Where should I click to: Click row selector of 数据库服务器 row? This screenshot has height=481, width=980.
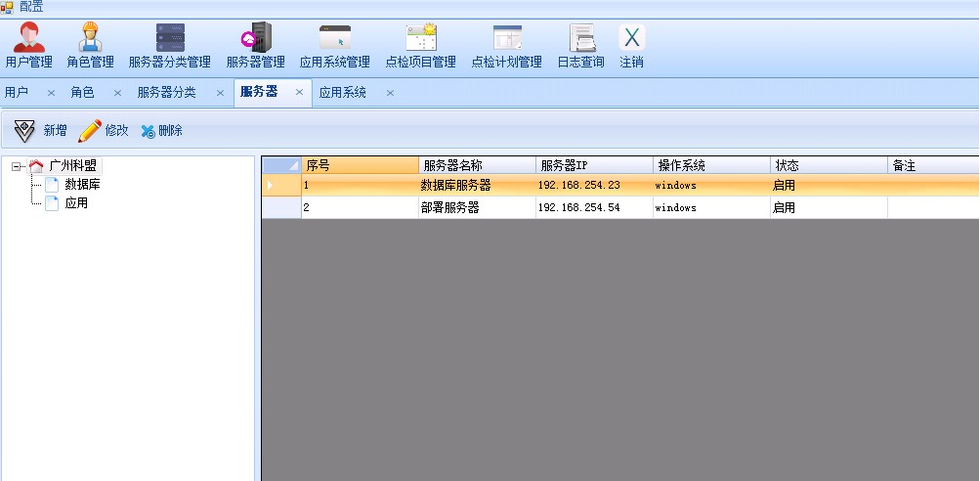(281, 185)
